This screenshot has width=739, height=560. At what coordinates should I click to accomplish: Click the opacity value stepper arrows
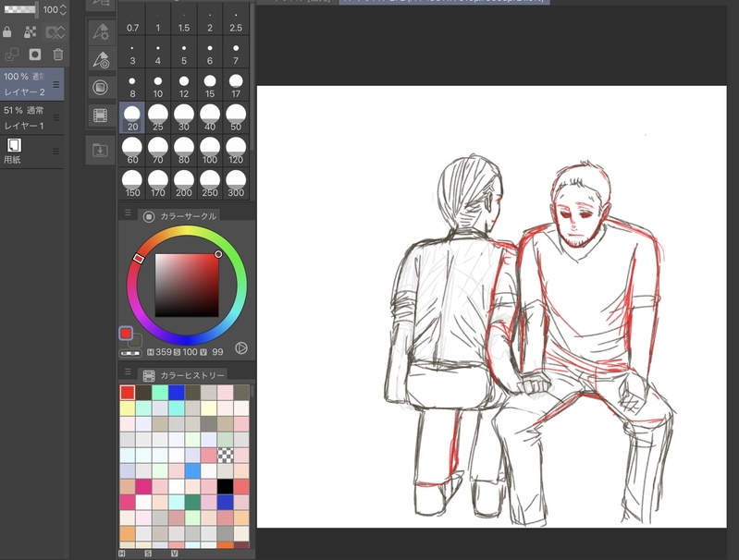pos(63,9)
